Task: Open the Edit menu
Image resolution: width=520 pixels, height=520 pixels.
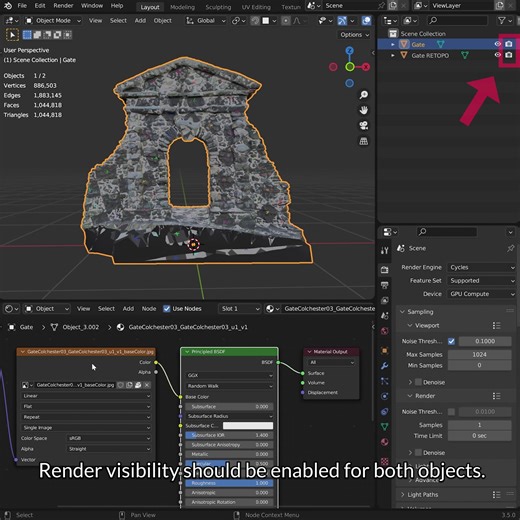Action: 40,6
